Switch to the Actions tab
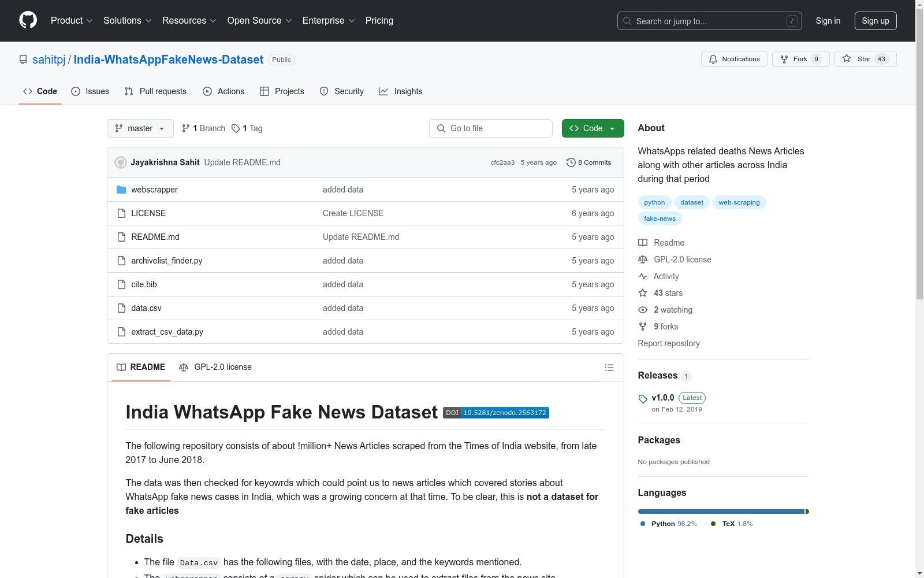Viewport: 924px width, 578px height. pos(223,91)
